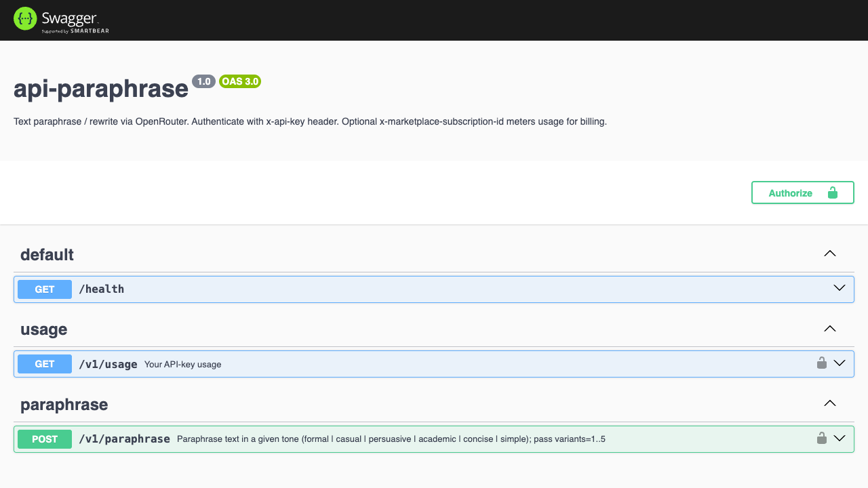Click the /health path text
This screenshot has width=868, height=488.
102,289
